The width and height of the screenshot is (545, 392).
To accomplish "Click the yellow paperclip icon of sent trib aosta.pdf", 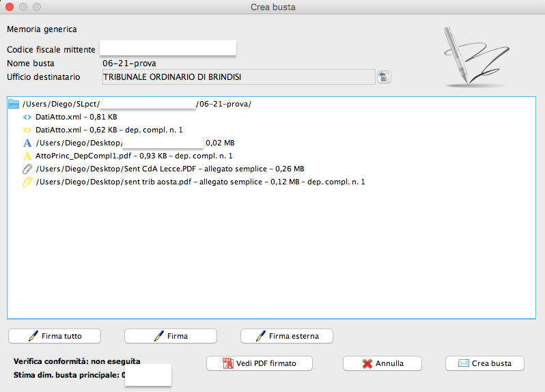I will pyautogui.click(x=27, y=182).
